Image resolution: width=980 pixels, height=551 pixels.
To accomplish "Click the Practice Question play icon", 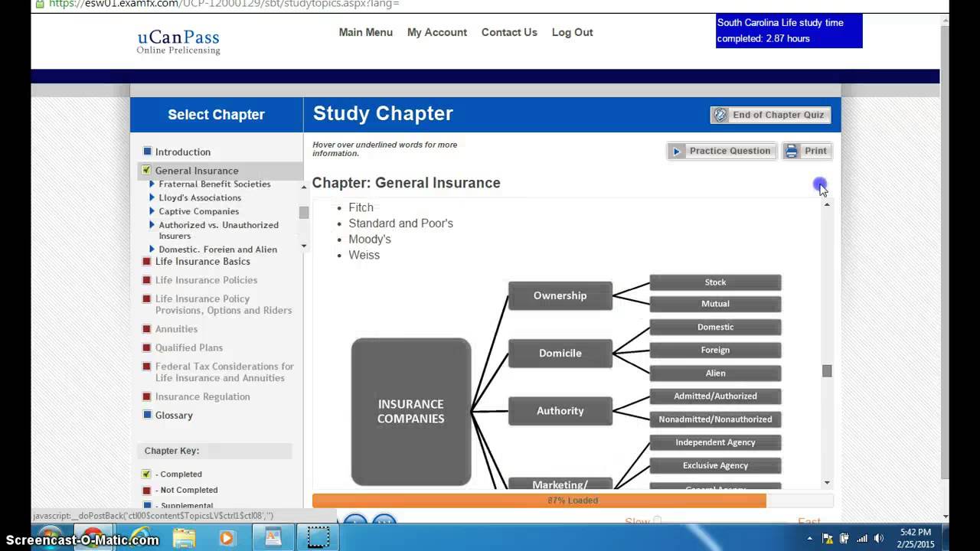I will pos(677,152).
